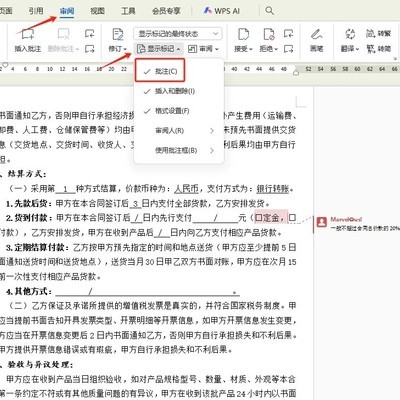400x400 pixels.
Task: Toggle the Track Changes (修订) icon
Action: 117,34
